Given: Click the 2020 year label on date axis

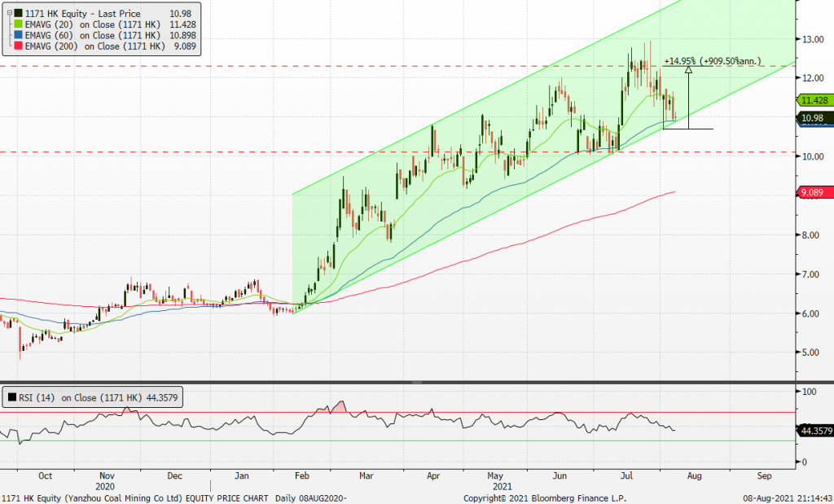Looking at the screenshot, I should pyautogui.click(x=105, y=486).
